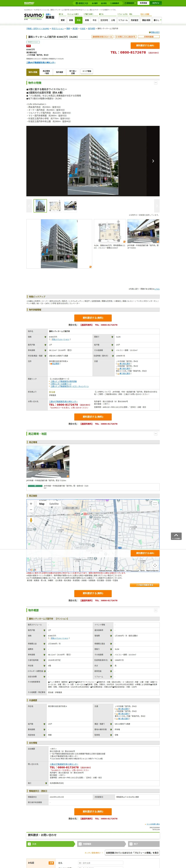Click the thumbnail strip left arrow
This screenshot has width=186, height=868.
point(29,206)
